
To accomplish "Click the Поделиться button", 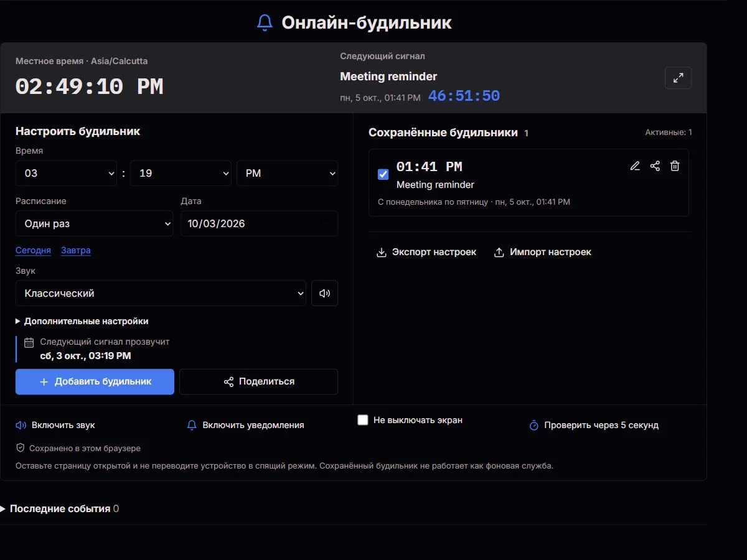I will point(259,381).
